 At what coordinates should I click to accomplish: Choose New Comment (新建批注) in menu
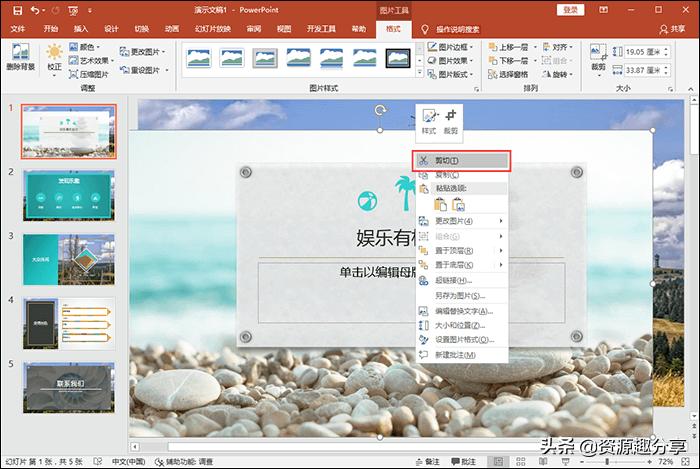[462, 355]
